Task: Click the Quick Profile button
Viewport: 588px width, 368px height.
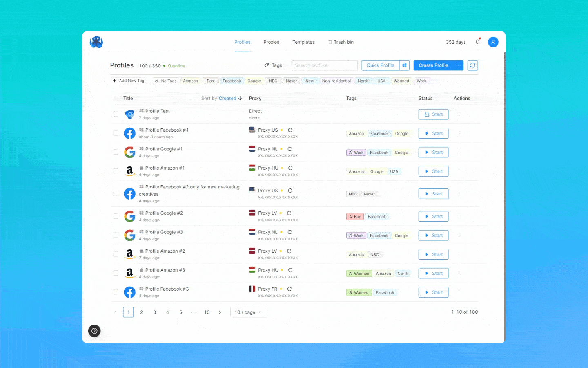Action: (x=380, y=65)
